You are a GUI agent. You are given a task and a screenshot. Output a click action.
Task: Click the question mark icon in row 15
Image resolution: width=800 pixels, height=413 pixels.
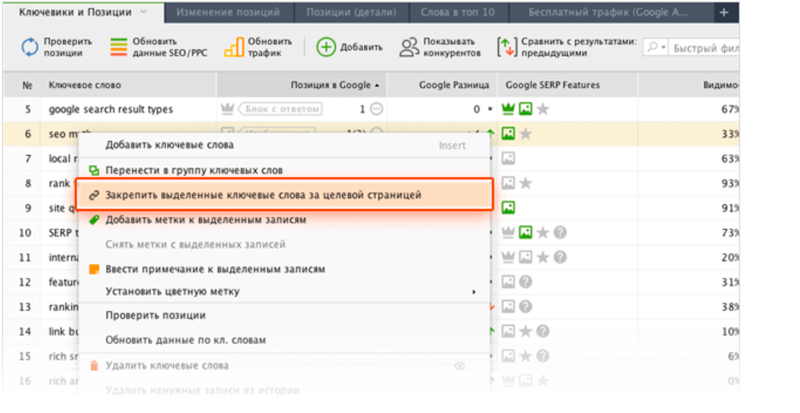pos(543,355)
